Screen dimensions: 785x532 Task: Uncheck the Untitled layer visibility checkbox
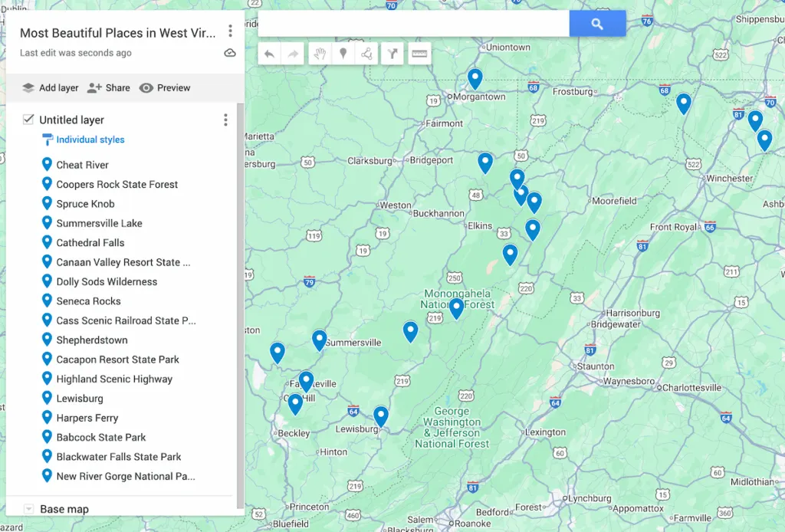pos(28,119)
